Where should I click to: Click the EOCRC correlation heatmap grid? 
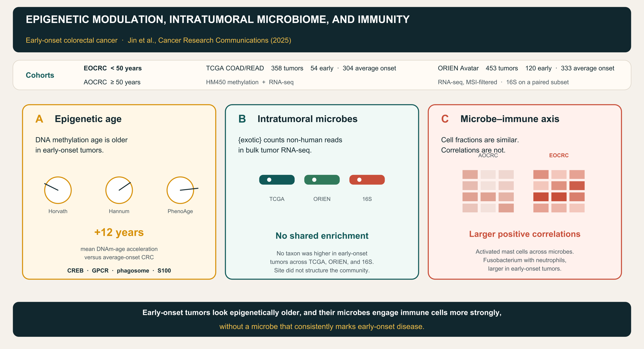[x=559, y=191]
